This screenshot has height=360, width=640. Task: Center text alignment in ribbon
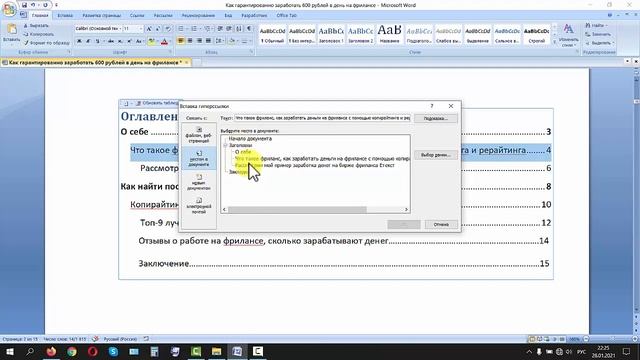pyautogui.click(x=190, y=41)
